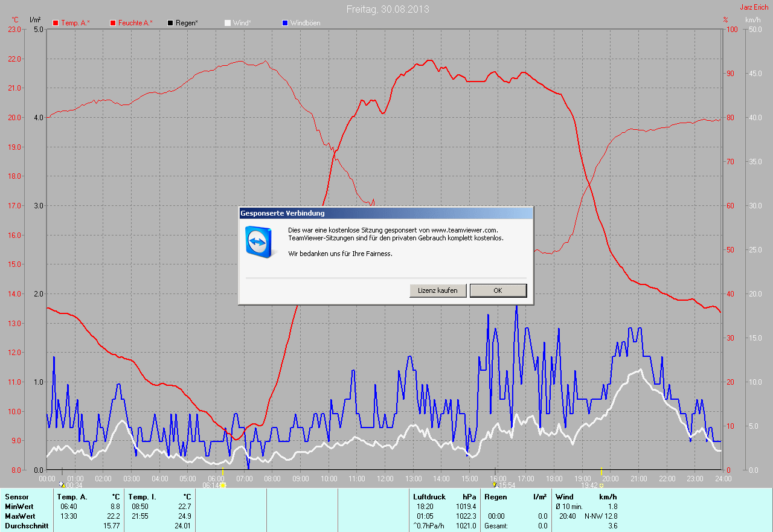Viewport: 773px width, 532px height.
Task: Click the 'Sensor' header in the table
Action: pos(16,497)
